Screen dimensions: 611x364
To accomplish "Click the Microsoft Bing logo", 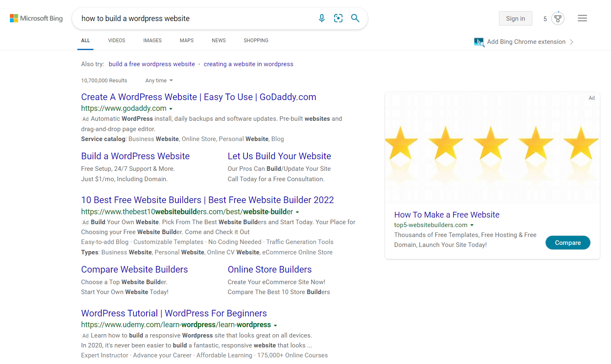I will click(x=36, y=18).
